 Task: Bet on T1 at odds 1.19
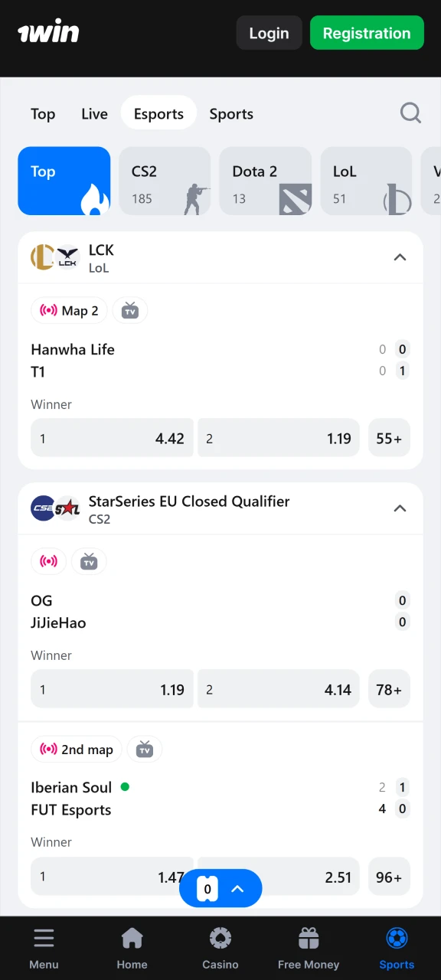[279, 438]
